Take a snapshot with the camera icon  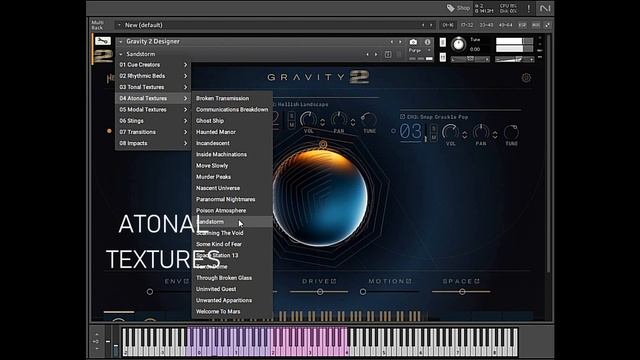[413, 42]
